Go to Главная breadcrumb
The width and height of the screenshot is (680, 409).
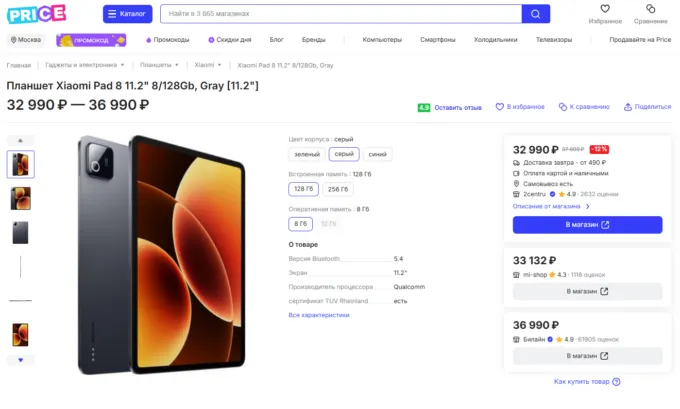click(x=19, y=65)
